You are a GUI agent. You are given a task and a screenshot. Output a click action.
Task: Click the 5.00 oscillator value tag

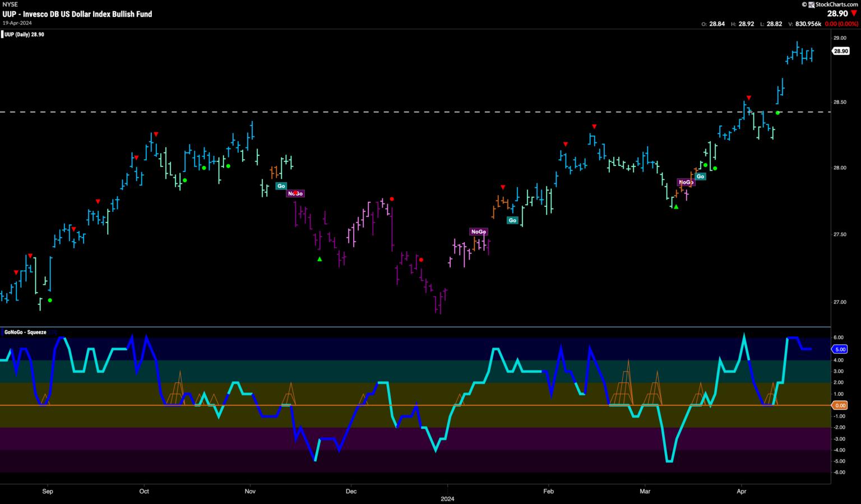[840, 349]
